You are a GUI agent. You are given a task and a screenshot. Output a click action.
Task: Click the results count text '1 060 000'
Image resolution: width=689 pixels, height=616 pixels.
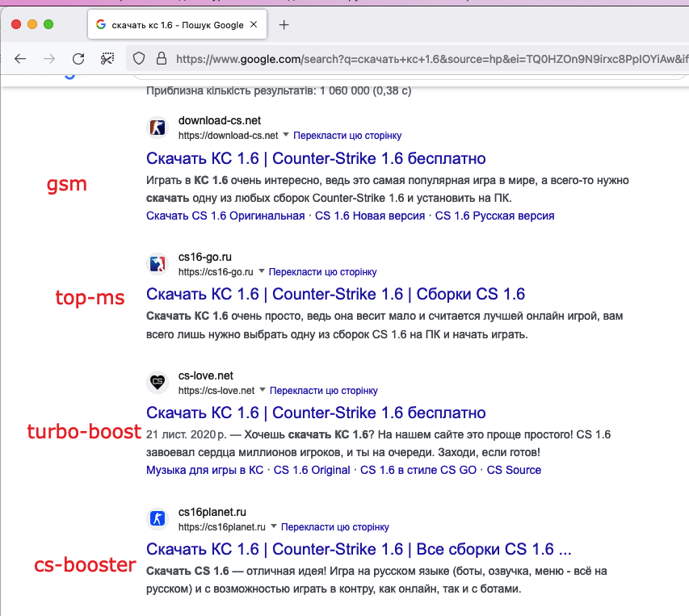[344, 91]
